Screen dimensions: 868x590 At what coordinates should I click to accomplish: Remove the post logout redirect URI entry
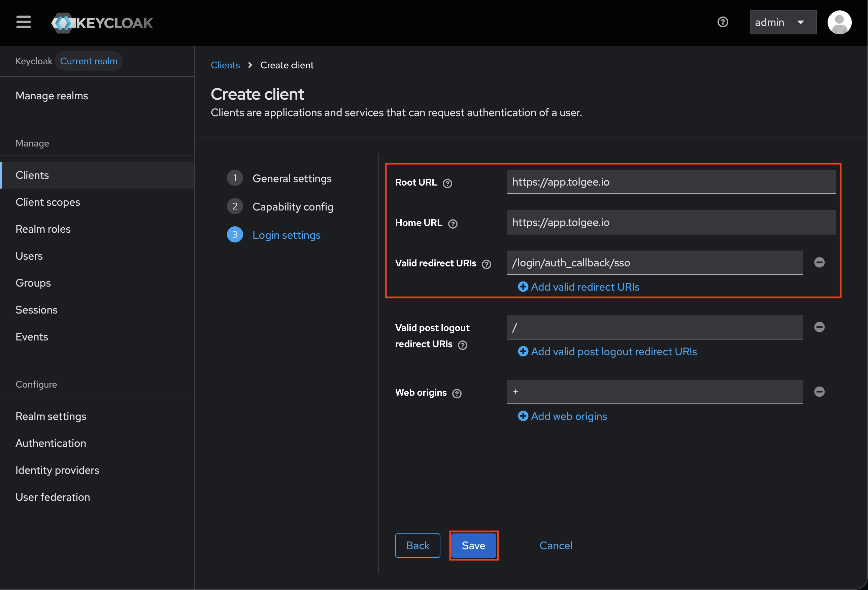(x=819, y=327)
